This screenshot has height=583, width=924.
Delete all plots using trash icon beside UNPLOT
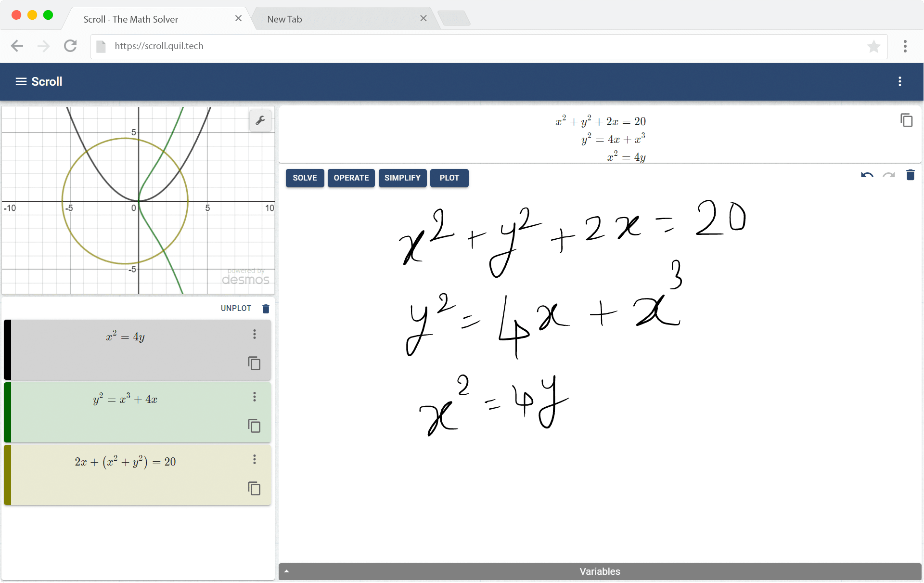266,309
